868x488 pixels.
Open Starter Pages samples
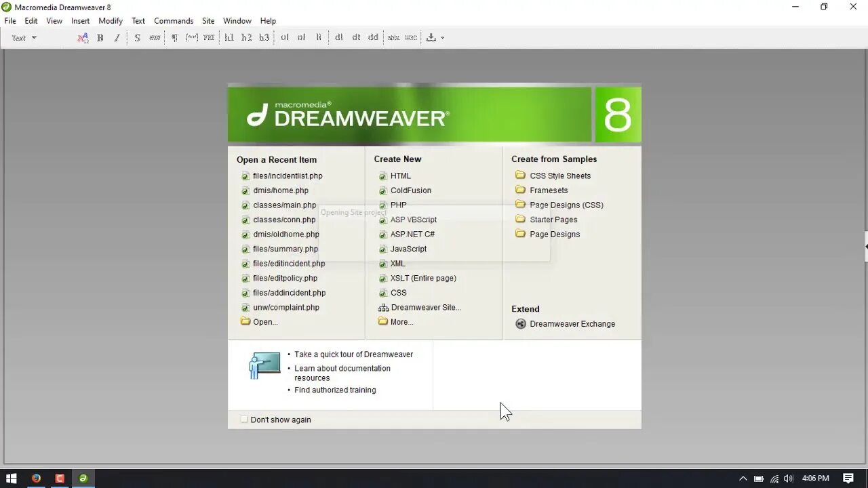tap(553, 220)
